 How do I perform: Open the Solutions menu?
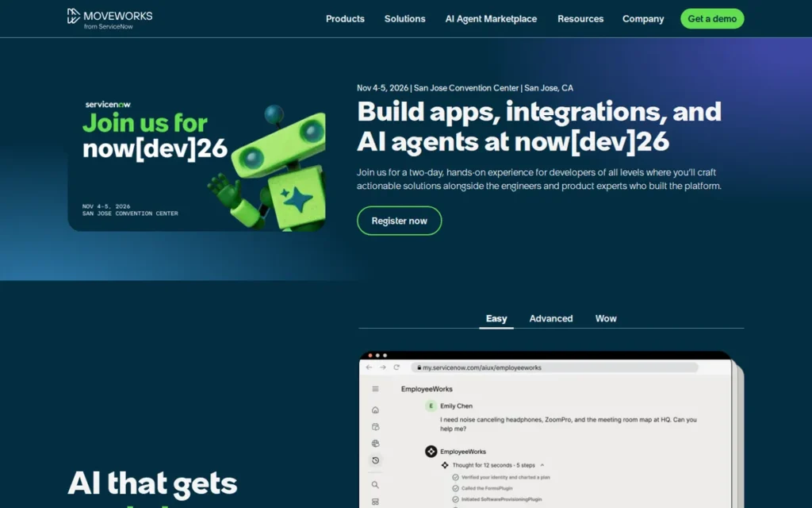coord(404,19)
